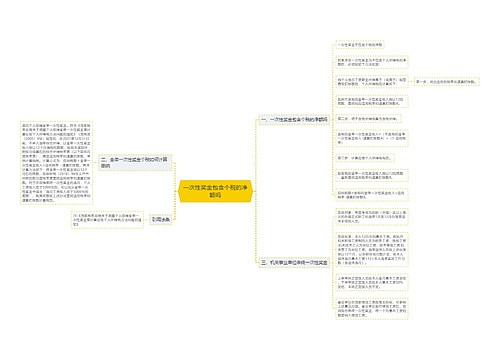Select the law citation node left of 引用法条
The height and width of the screenshot is (360, 500).
[x=107, y=220]
